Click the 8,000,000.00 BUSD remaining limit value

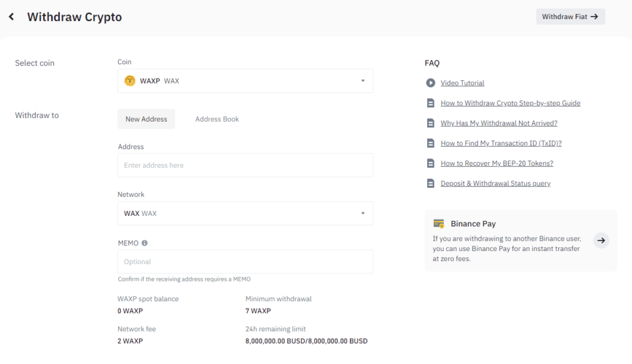(x=306, y=341)
